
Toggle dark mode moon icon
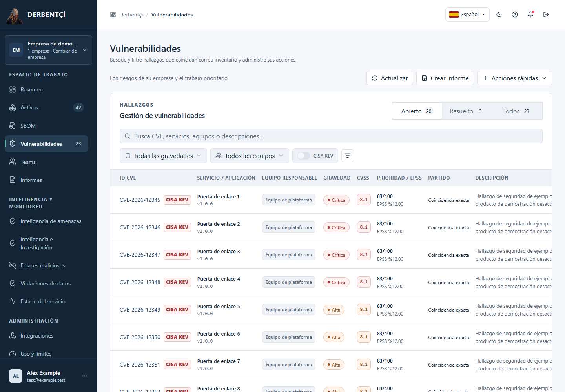(499, 15)
